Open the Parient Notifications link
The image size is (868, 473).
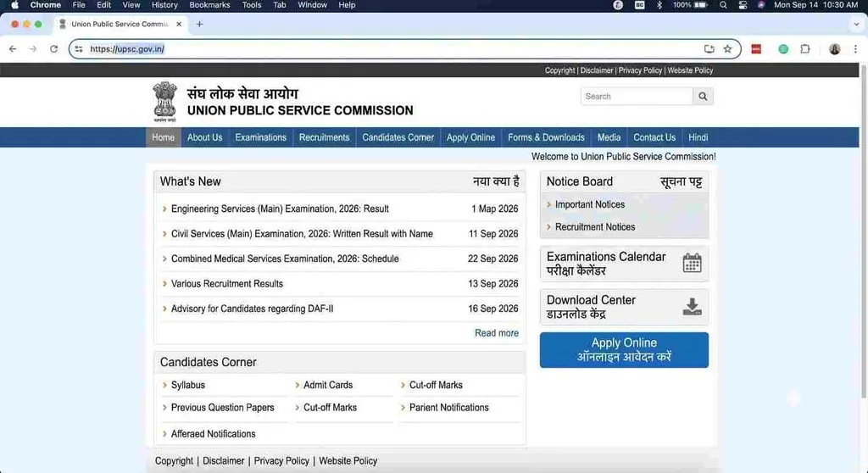(x=449, y=408)
